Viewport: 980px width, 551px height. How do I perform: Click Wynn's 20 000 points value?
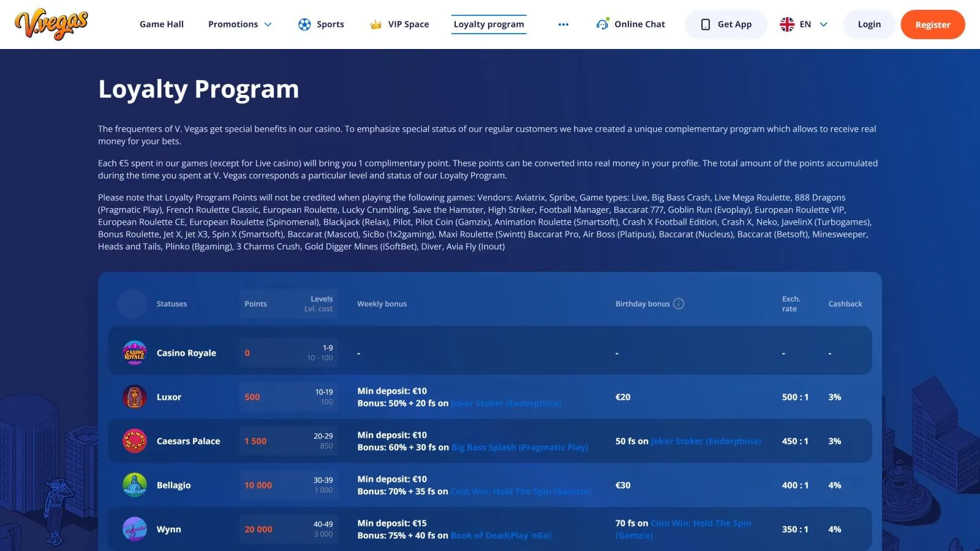tap(258, 530)
